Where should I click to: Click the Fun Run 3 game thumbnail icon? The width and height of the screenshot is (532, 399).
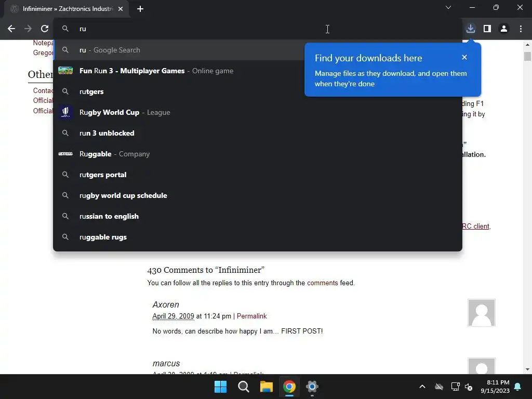point(65,71)
